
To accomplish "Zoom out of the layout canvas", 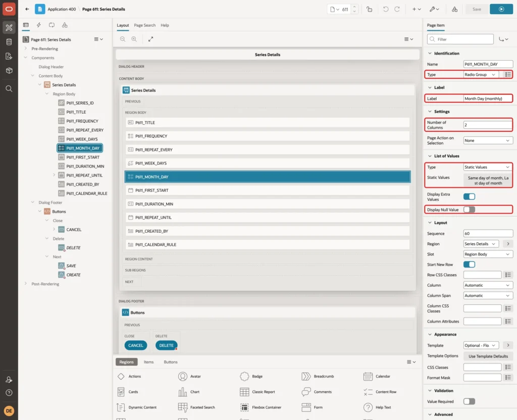I will (x=123, y=39).
